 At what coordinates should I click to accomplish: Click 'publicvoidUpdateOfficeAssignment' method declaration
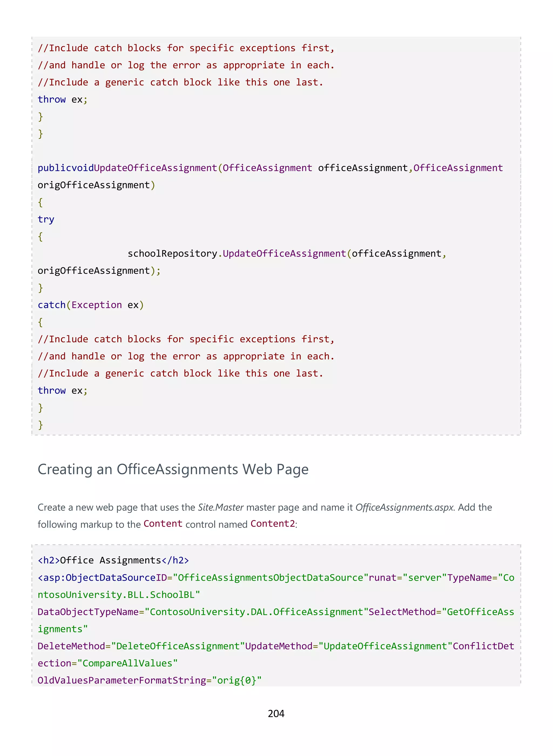(x=127, y=168)
